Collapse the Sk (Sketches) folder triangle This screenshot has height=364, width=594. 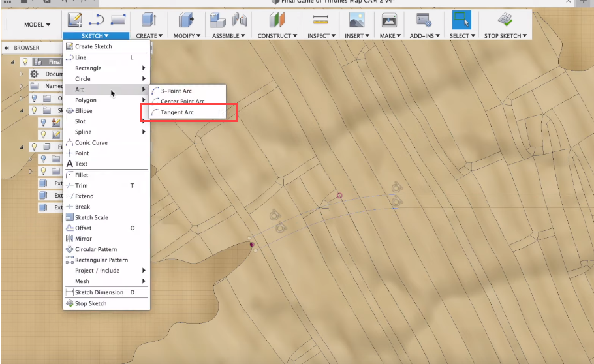(22, 110)
